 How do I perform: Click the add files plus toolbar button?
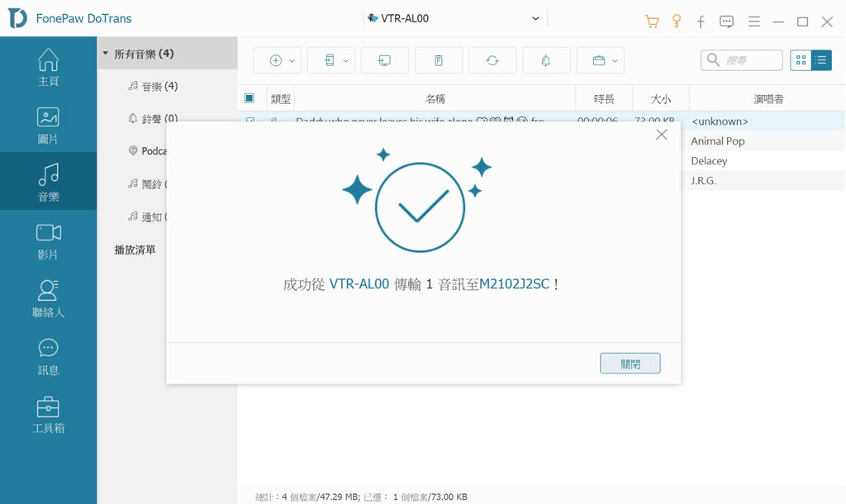276,60
